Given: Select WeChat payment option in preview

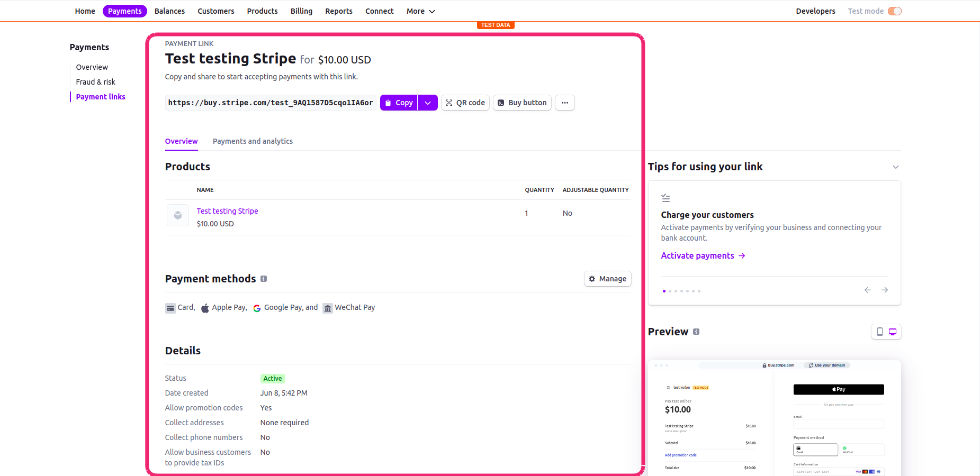Looking at the screenshot, I should [x=862, y=450].
